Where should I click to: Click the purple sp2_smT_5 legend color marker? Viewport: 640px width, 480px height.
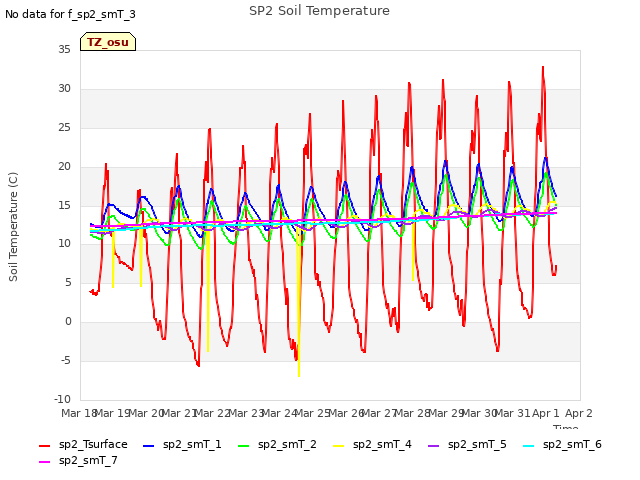pos(433,446)
